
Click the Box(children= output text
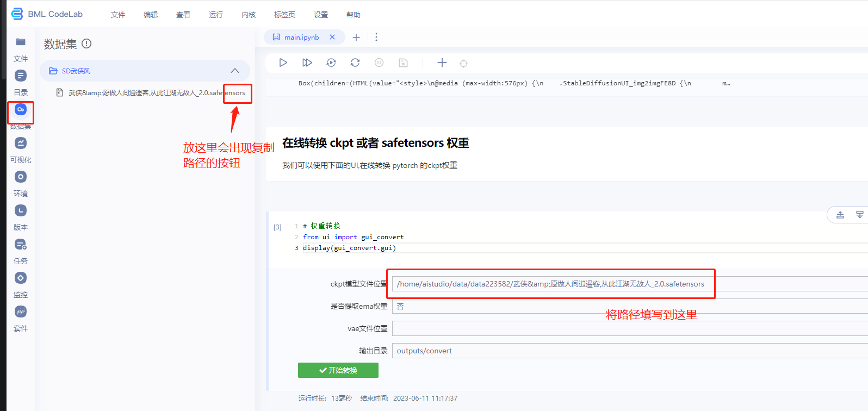click(514, 83)
